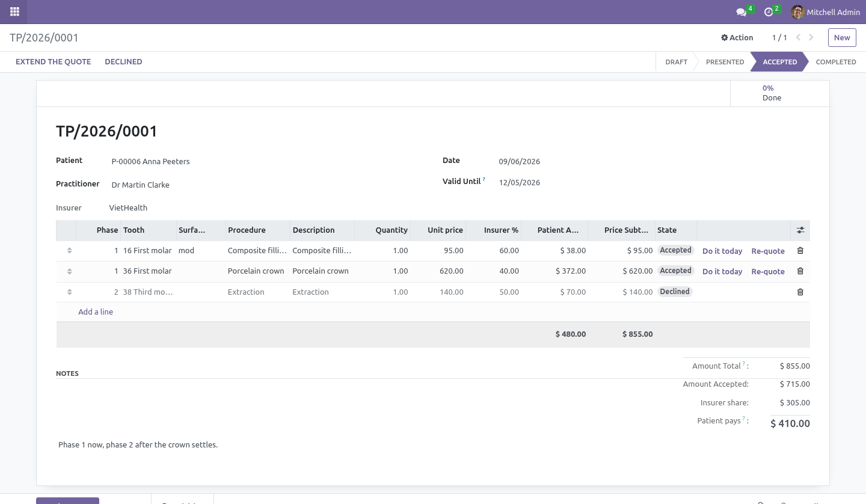Go to the previous record arrow

(x=798, y=37)
